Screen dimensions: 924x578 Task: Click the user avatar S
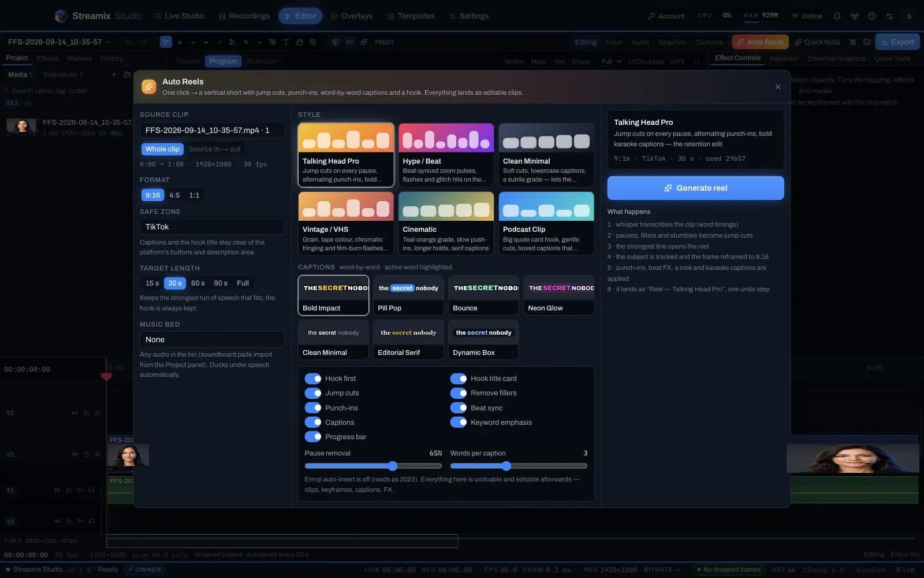point(909,16)
